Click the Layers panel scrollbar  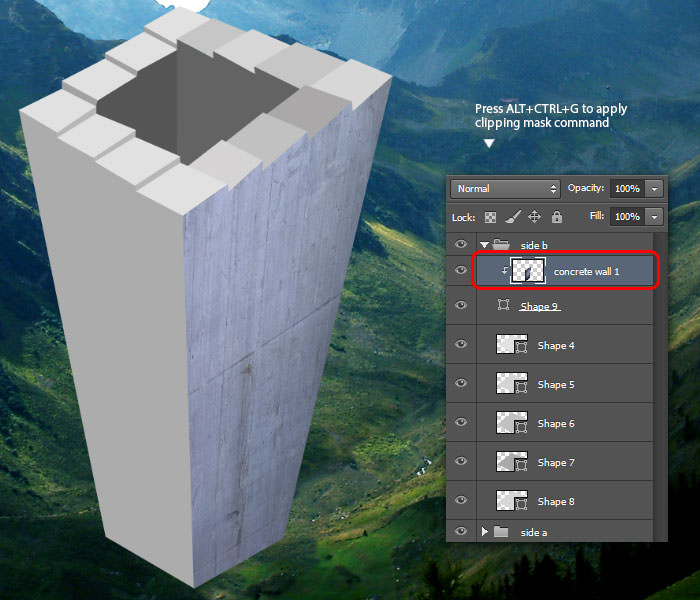point(660,386)
